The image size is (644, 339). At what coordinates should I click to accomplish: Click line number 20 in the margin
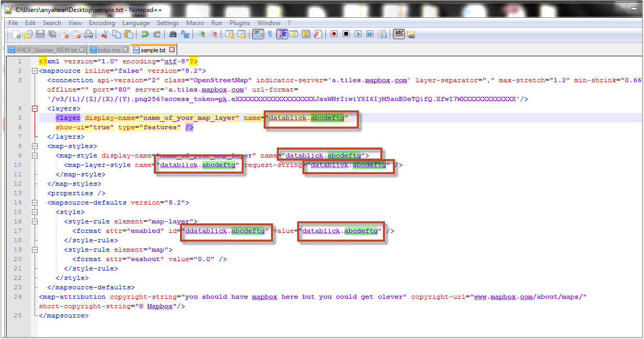click(x=19, y=259)
